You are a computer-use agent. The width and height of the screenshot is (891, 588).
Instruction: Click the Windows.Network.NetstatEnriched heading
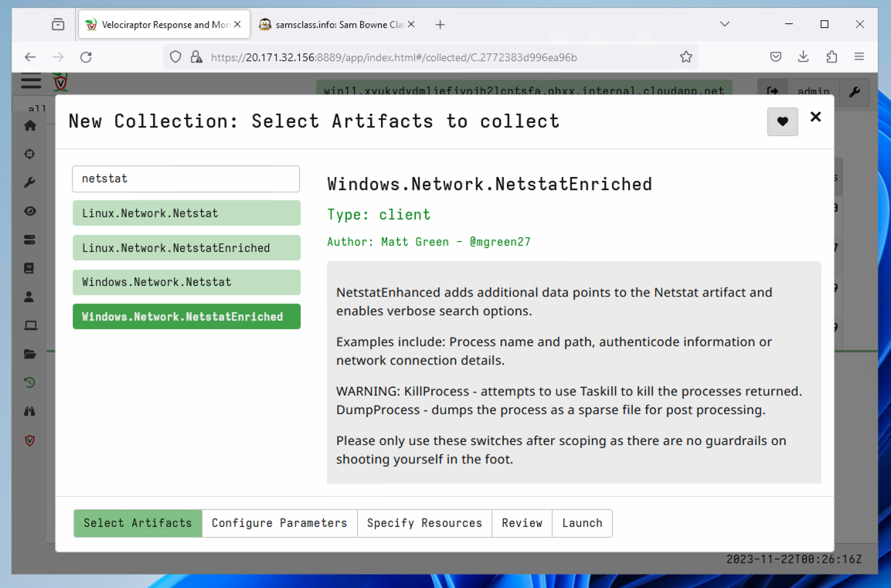point(489,184)
